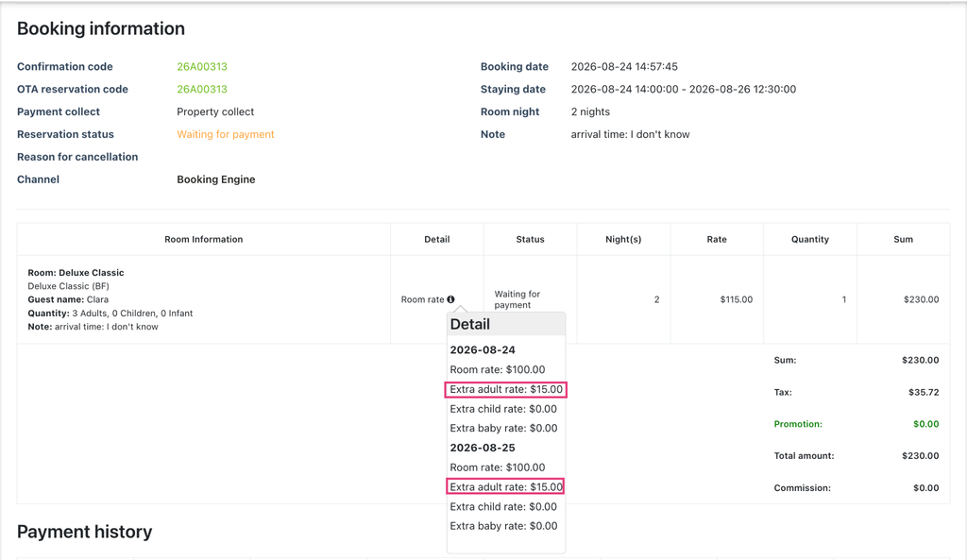Viewport: 967px width, 560px height.
Task: Select the Property collect value
Action: (x=215, y=111)
